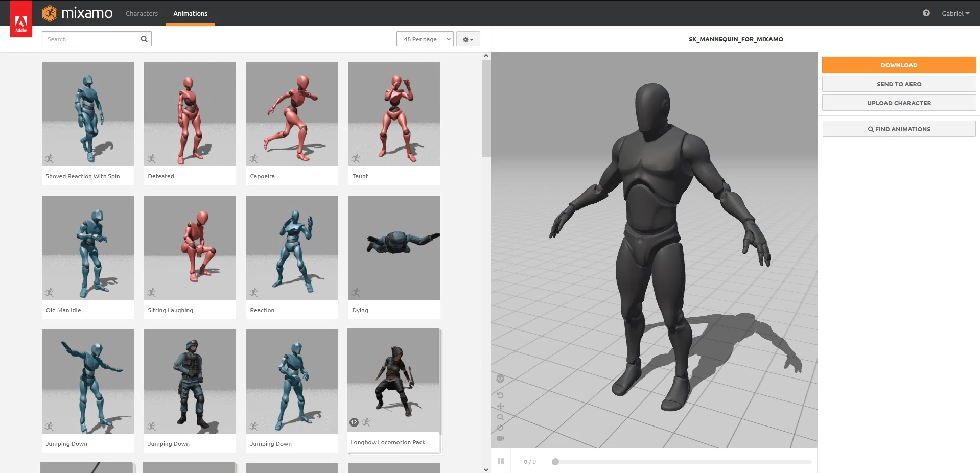The height and width of the screenshot is (473, 980).
Task: Click running-man icon on Taunt card
Action: 356,159
